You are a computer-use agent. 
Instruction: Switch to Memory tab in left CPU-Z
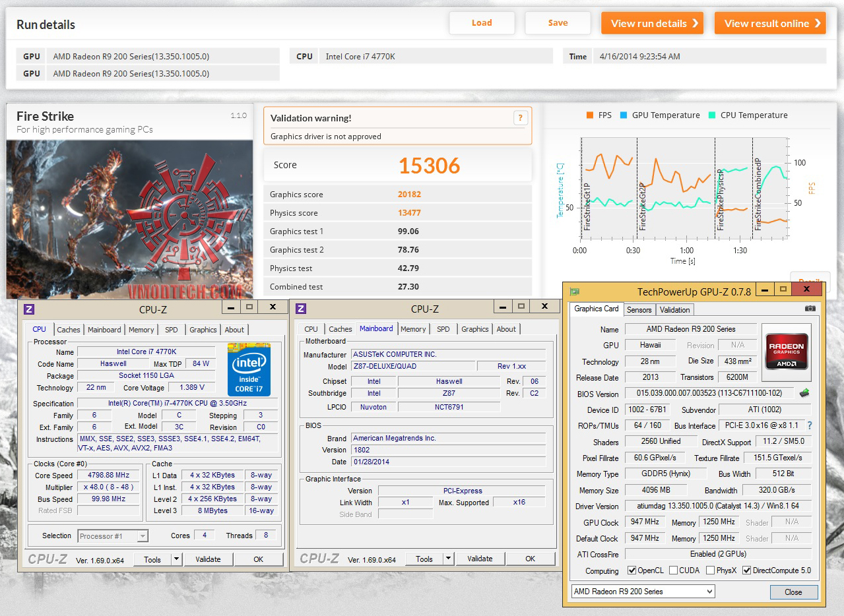point(141,330)
